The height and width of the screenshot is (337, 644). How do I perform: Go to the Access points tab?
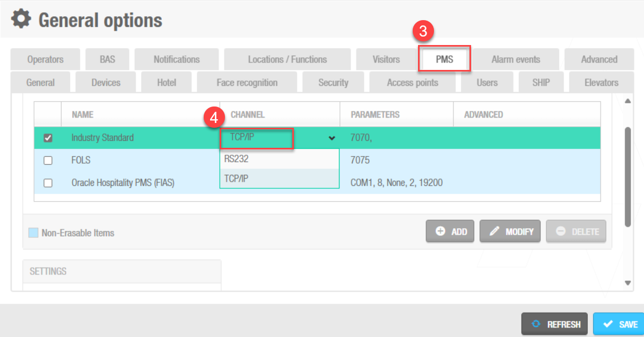tap(412, 83)
